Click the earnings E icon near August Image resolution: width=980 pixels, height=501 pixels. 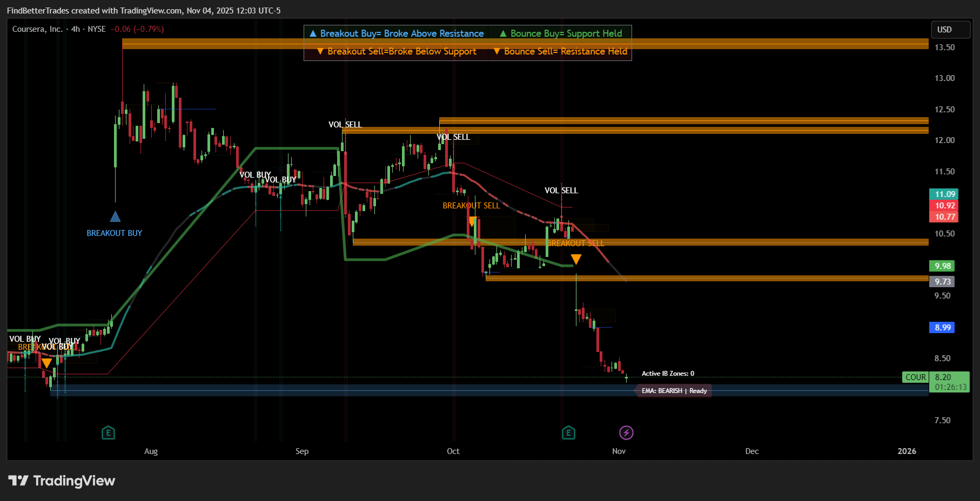tap(108, 432)
